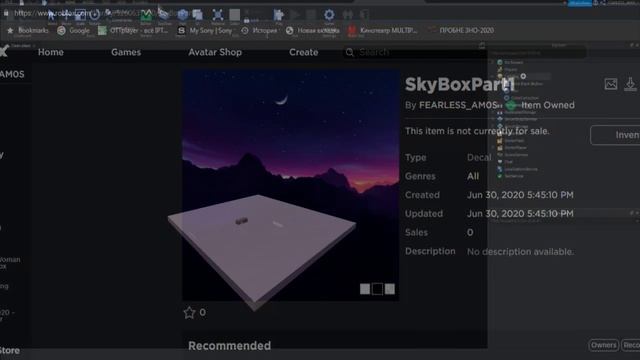Click the four-arrows icon in Studio toolbar
Viewport: 640px width, 360px height.
click(x=218, y=15)
